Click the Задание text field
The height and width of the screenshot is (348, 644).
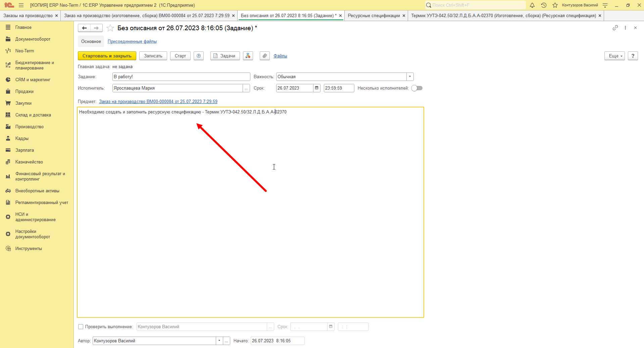(181, 77)
